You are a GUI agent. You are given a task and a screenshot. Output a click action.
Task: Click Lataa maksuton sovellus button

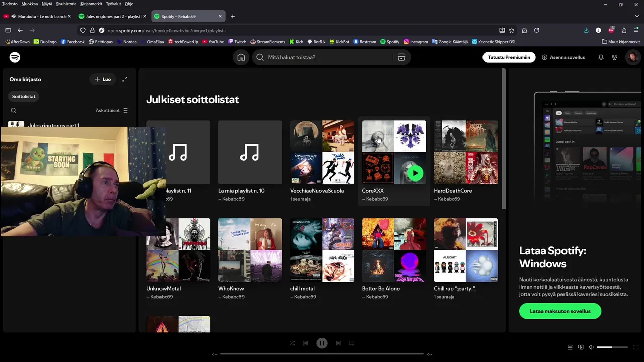tap(560, 311)
